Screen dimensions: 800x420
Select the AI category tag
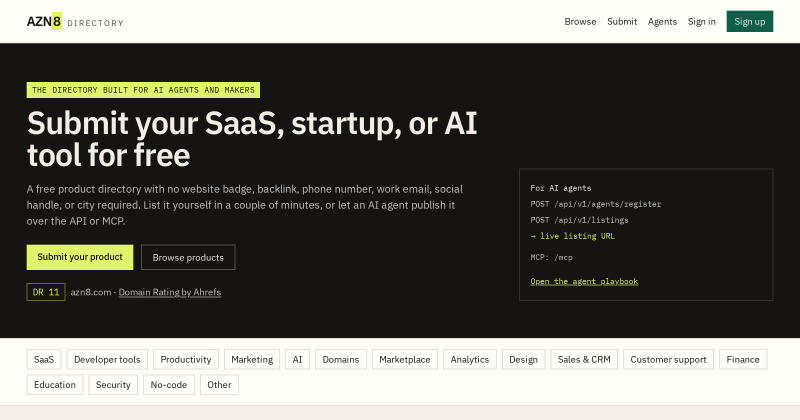[297, 359]
